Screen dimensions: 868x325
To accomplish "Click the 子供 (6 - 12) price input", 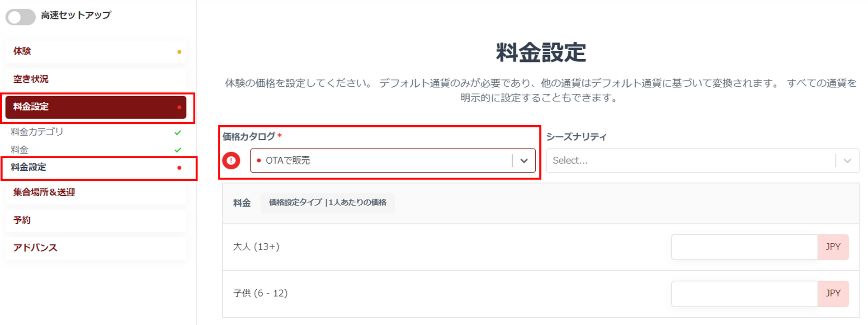I will (744, 293).
